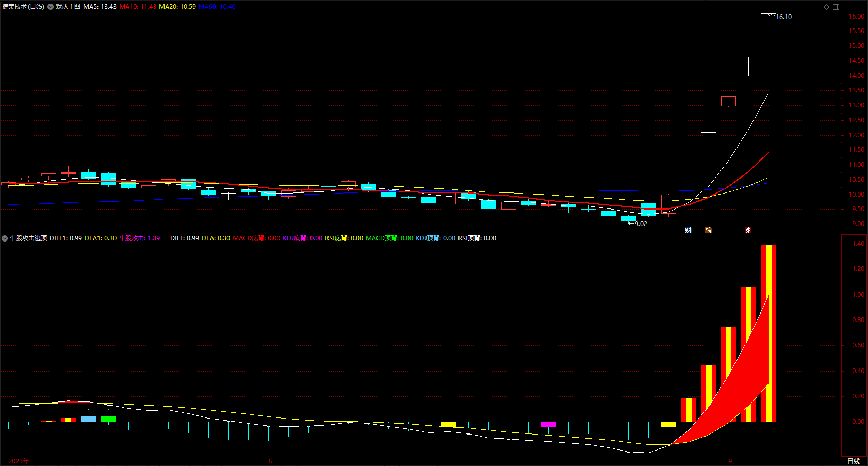Viewport: 868px width, 466px height.
Task: Click the 榜 marker icon on main chart
Action: coord(708,230)
